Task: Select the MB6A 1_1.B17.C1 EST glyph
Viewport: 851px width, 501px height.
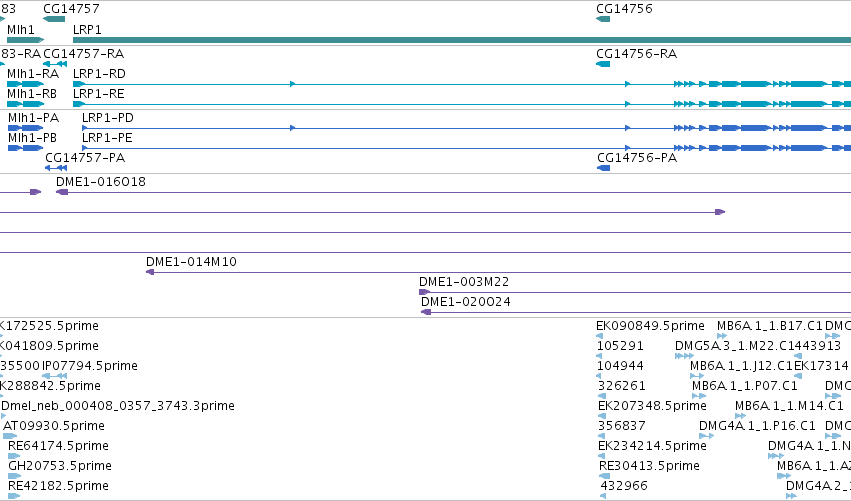Action: 722,336
